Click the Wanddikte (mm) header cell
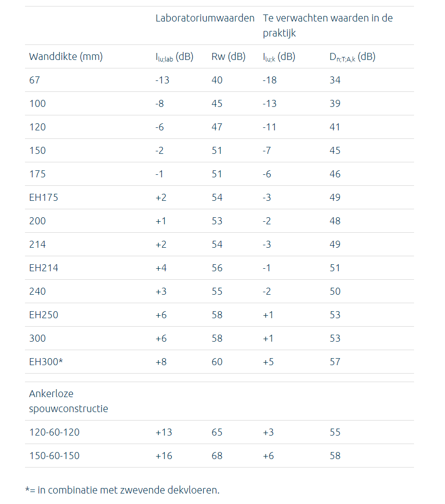This screenshot has width=445, height=504. click(x=66, y=56)
